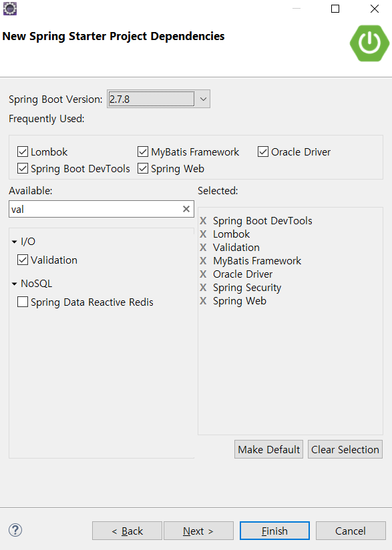Remove Validation from Selected list via X
This screenshot has height=550, width=392.
coord(203,247)
